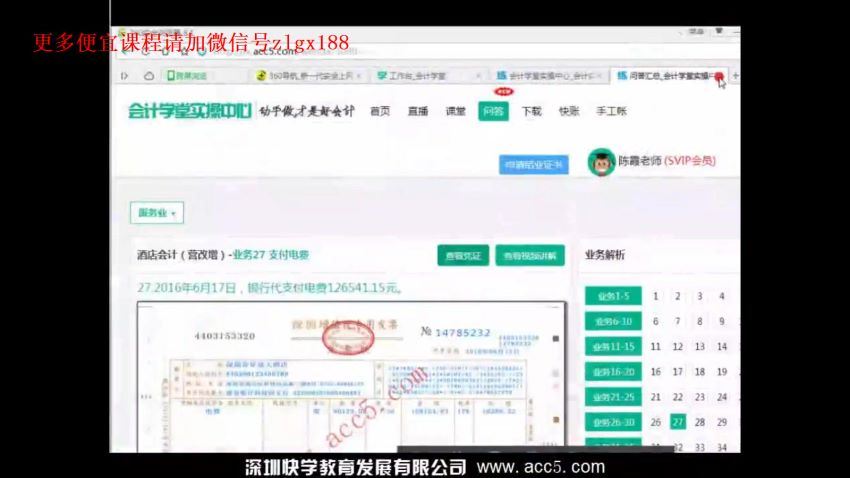Viewport: 850px width, 478px height.
Task: Open business number 29
Action: [722, 422]
